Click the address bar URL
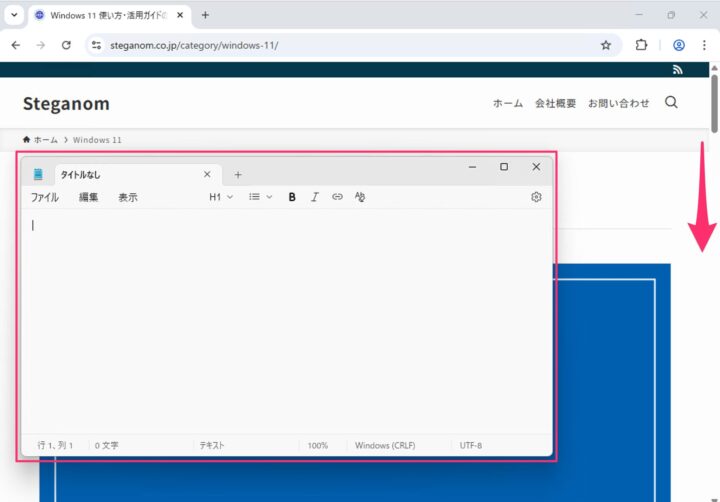The image size is (720, 502). (x=194, y=45)
